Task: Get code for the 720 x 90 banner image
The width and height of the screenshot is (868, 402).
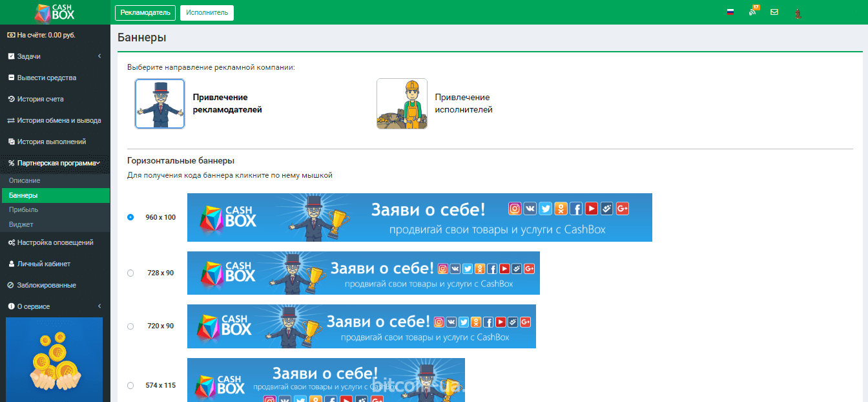Action: click(x=362, y=326)
